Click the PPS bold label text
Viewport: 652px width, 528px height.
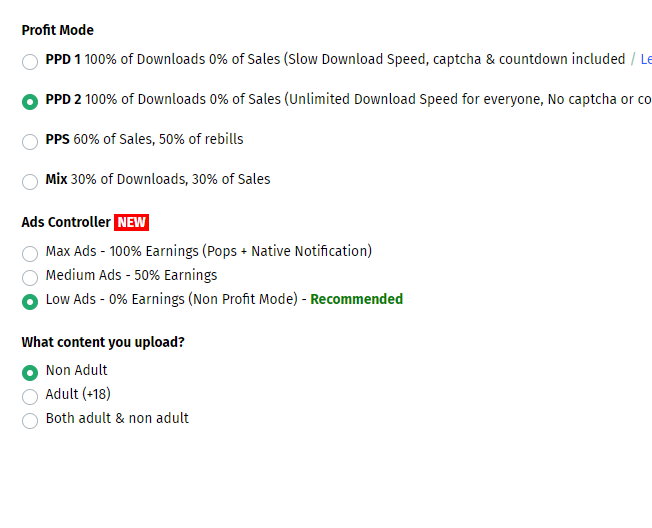pyautogui.click(x=57, y=139)
